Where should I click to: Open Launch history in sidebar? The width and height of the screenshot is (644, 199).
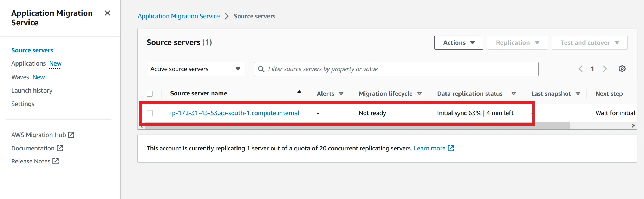(32, 91)
